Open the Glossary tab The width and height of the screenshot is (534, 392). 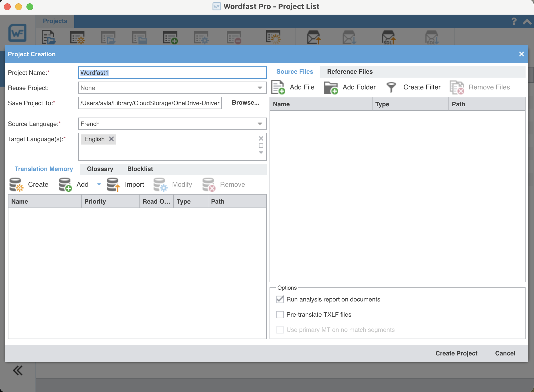[100, 169]
